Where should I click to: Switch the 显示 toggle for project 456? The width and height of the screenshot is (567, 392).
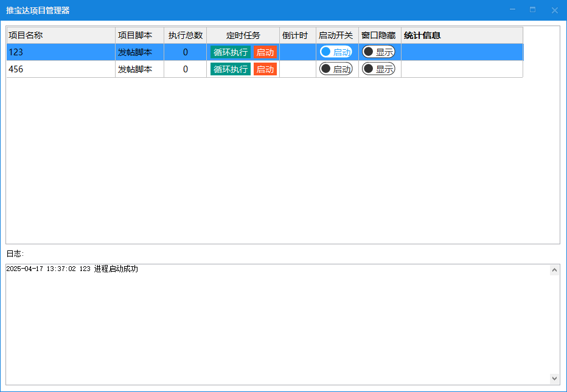pos(378,69)
